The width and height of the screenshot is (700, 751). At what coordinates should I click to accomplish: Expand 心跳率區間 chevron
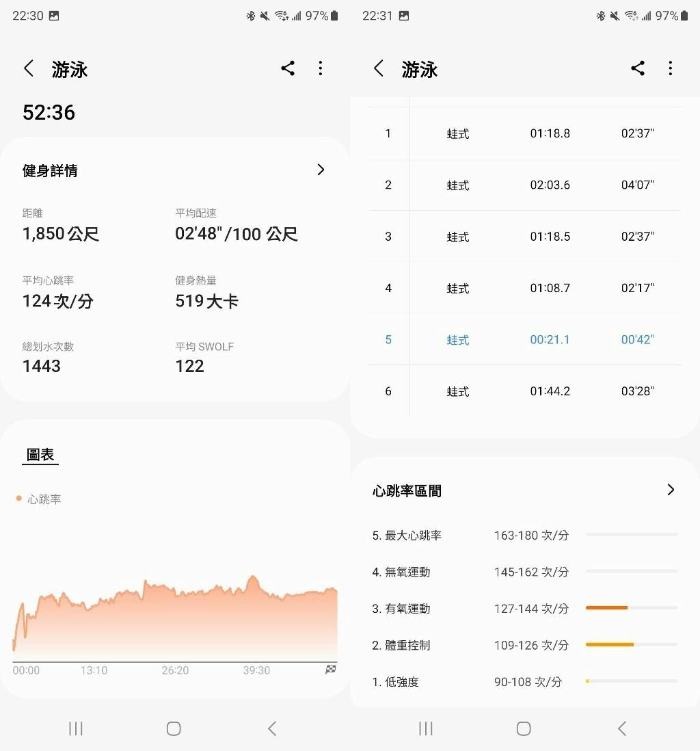[671, 490]
